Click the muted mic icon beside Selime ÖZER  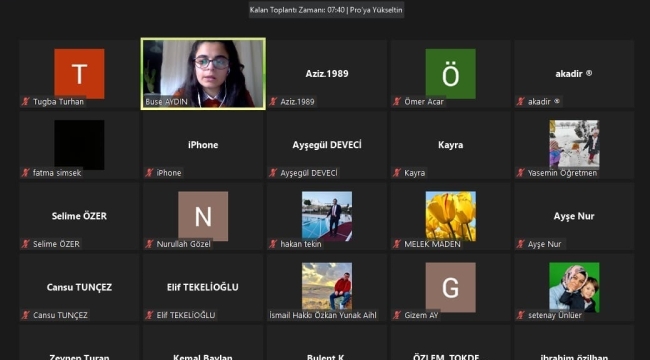point(26,244)
